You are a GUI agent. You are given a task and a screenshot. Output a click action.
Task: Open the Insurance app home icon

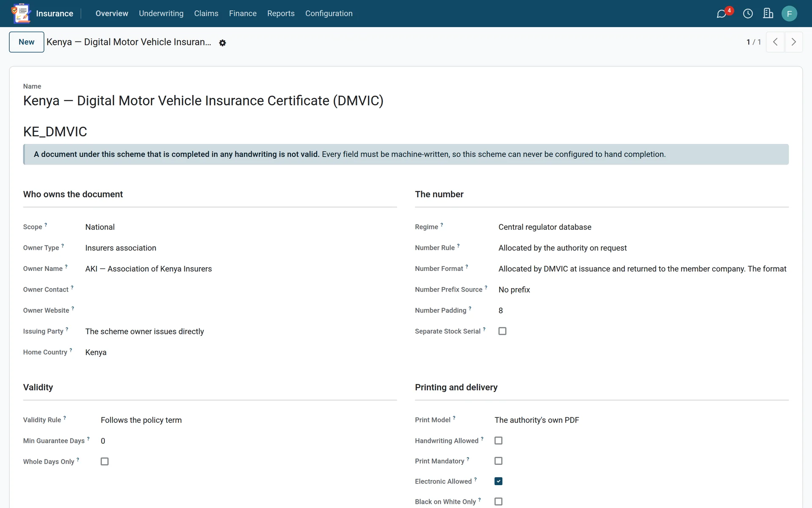pos(21,13)
